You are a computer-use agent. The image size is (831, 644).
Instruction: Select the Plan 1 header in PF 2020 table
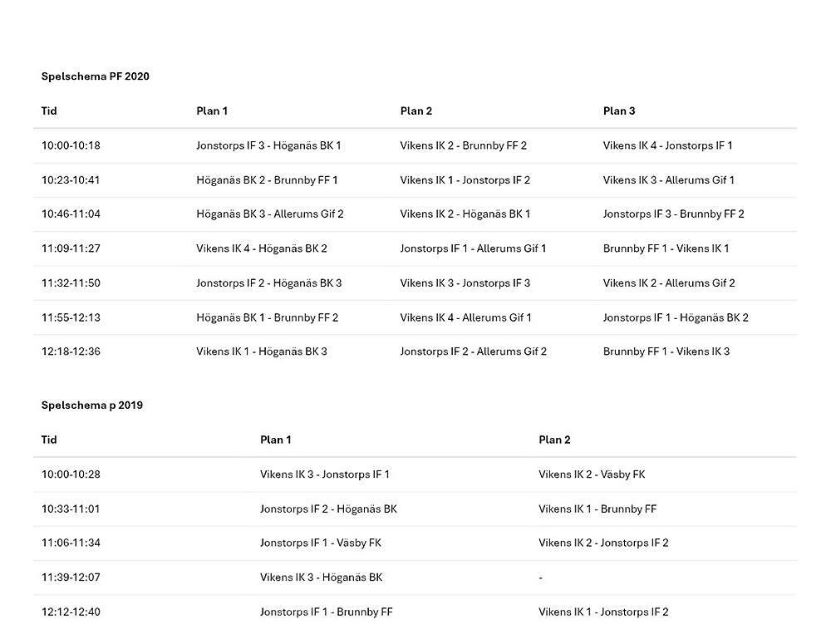[x=212, y=111]
